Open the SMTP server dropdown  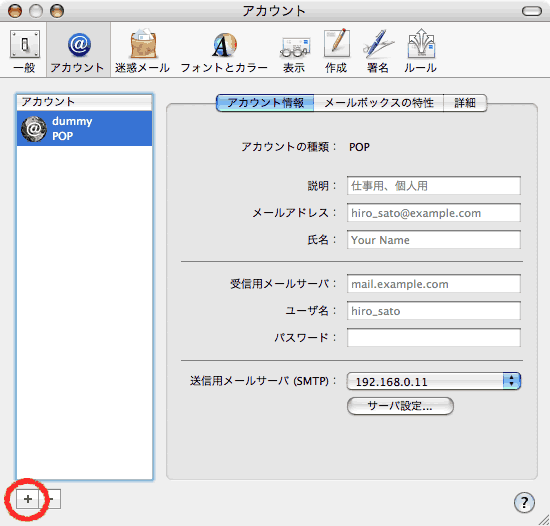[x=434, y=381]
